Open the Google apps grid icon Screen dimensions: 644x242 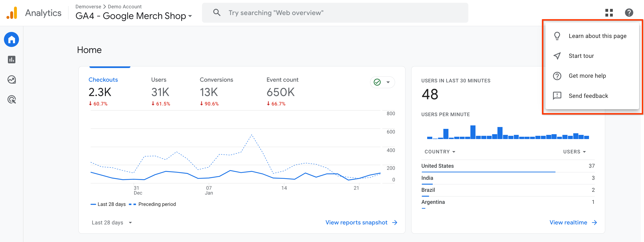[609, 13]
